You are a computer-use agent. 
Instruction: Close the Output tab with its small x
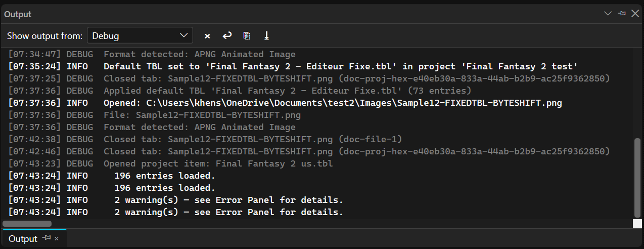click(x=57, y=239)
